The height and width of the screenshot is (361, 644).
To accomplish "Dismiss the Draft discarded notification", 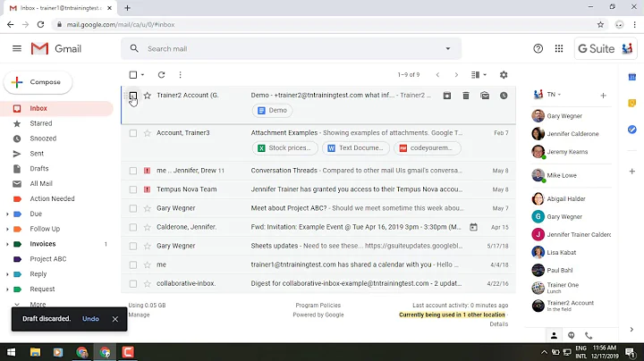I will (115, 319).
